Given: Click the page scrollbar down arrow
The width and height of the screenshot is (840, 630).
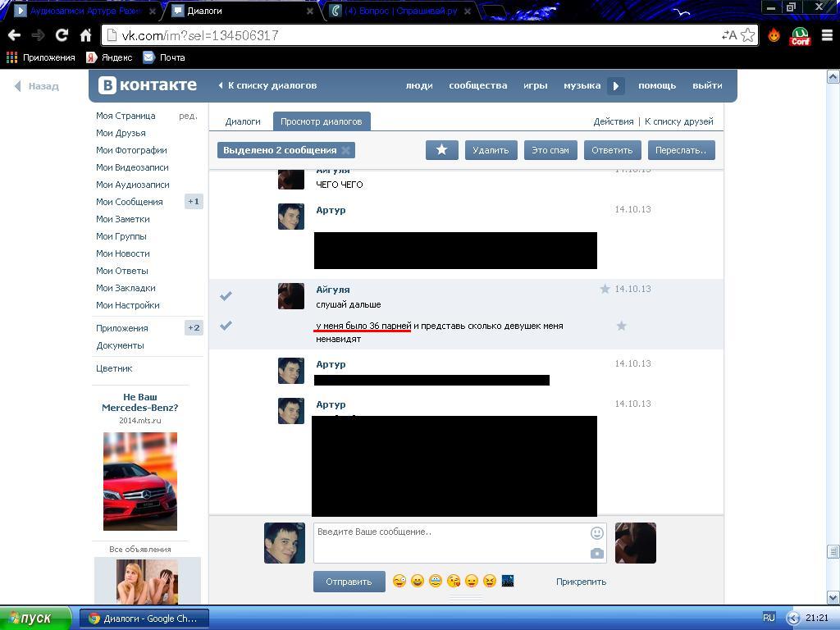Looking at the screenshot, I should (833, 597).
